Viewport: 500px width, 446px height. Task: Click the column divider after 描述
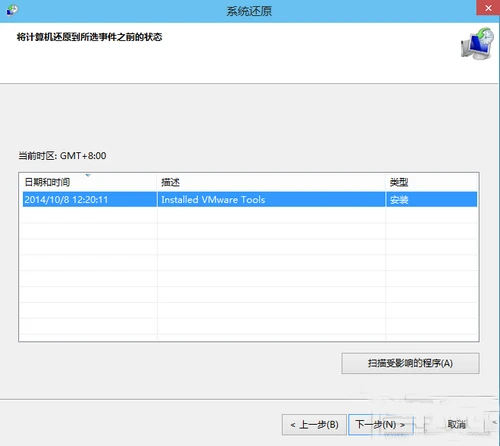point(386,182)
